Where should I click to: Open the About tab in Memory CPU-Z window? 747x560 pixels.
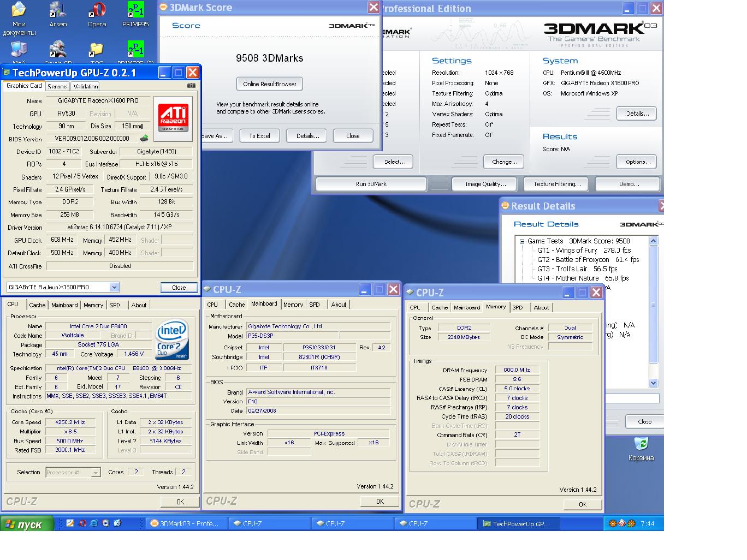pos(541,307)
